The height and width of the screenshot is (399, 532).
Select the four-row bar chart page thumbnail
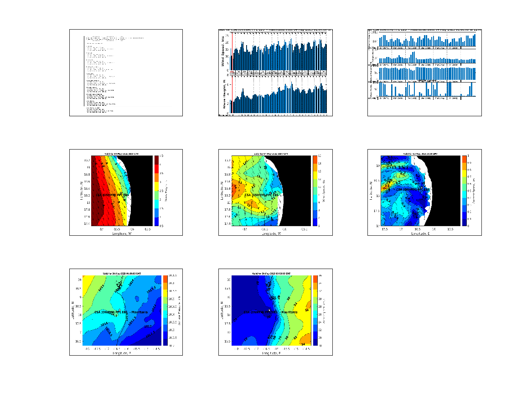[424, 73]
